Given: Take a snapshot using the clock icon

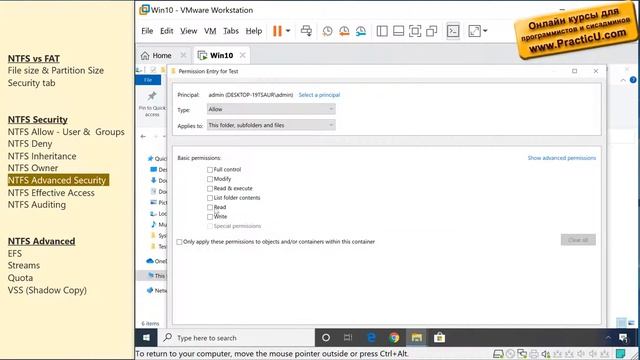Looking at the screenshot, I should coord(327,31).
